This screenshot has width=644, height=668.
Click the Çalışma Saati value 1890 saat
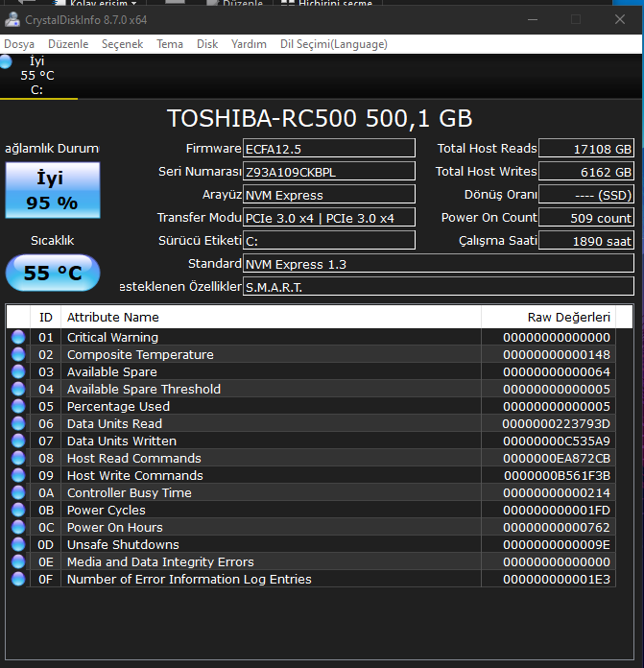pos(586,241)
